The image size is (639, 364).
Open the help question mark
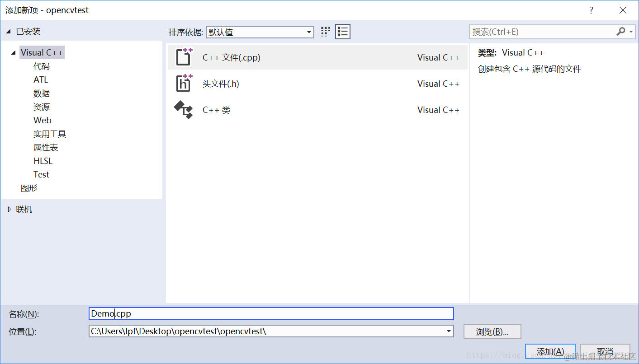pyautogui.click(x=591, y=10)
